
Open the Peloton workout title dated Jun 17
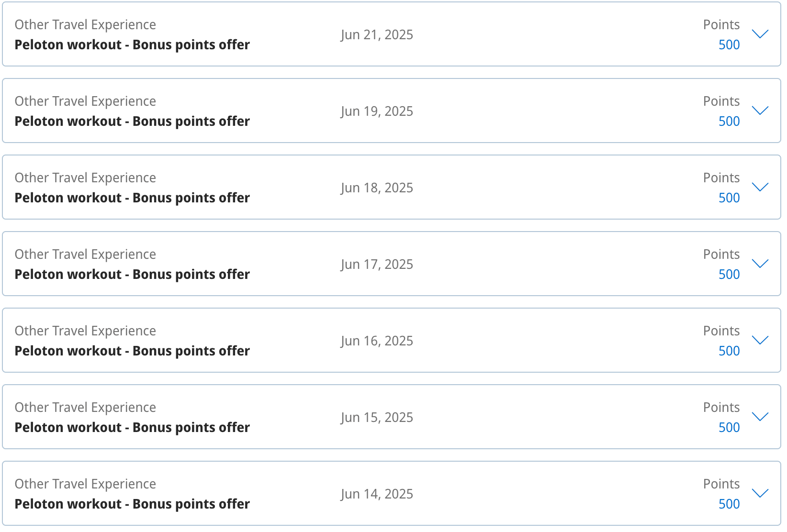(132, 274)
